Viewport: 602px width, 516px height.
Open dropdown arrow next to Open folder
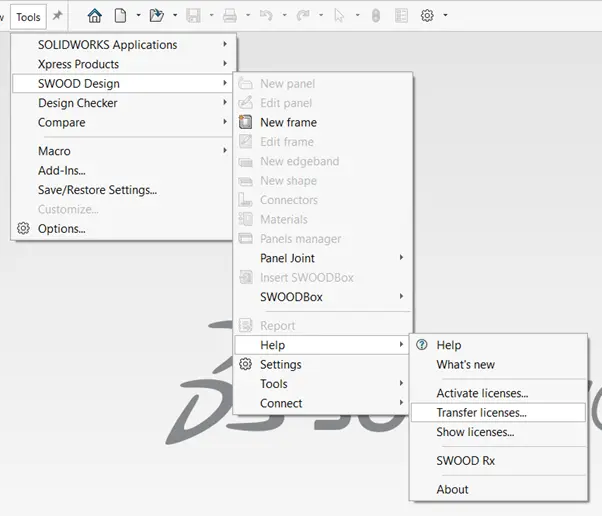pos(175,15)
